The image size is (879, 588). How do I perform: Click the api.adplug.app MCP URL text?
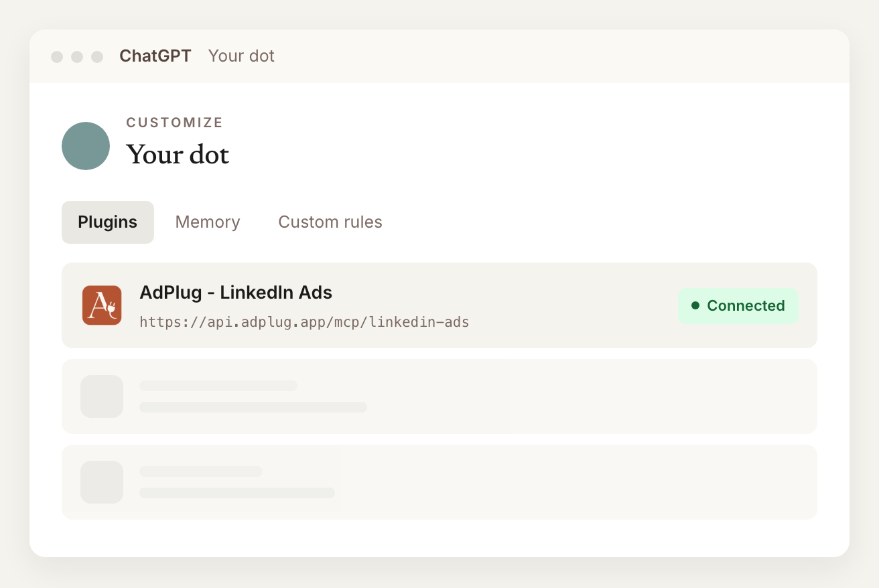click(304, 322)
